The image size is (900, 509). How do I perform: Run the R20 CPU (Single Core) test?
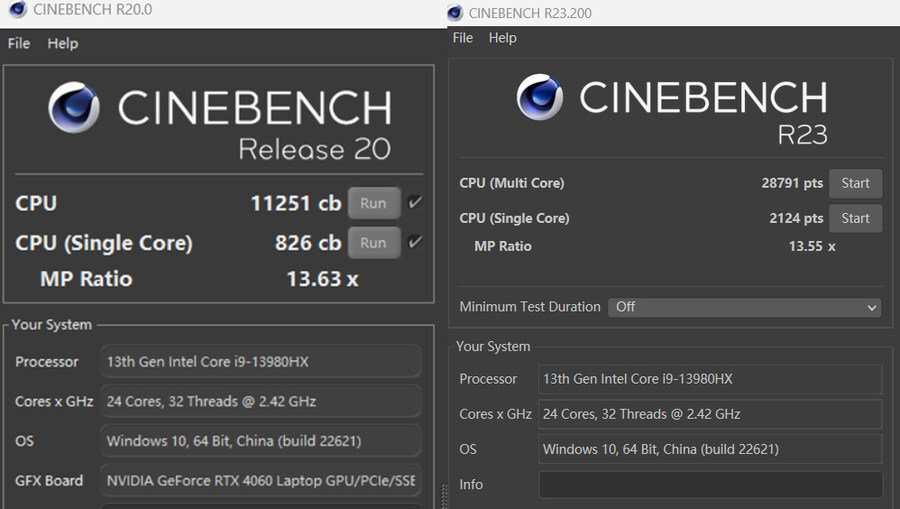coord(373,242)
